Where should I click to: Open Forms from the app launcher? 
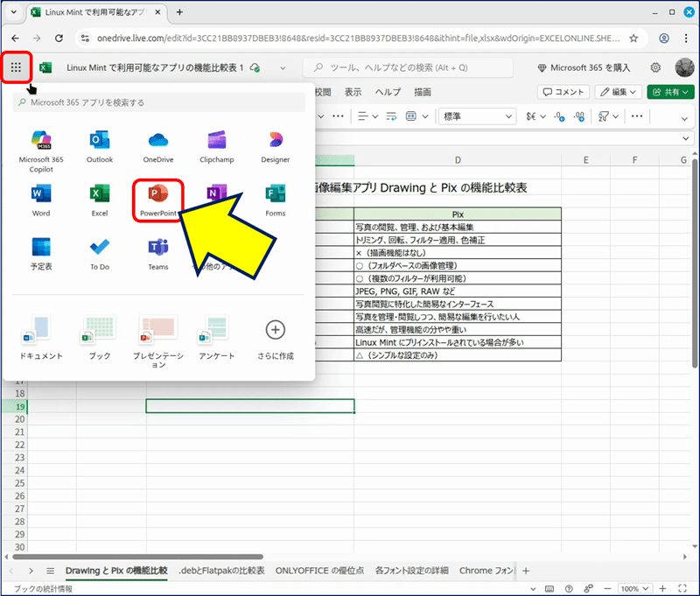coord(276,200)
